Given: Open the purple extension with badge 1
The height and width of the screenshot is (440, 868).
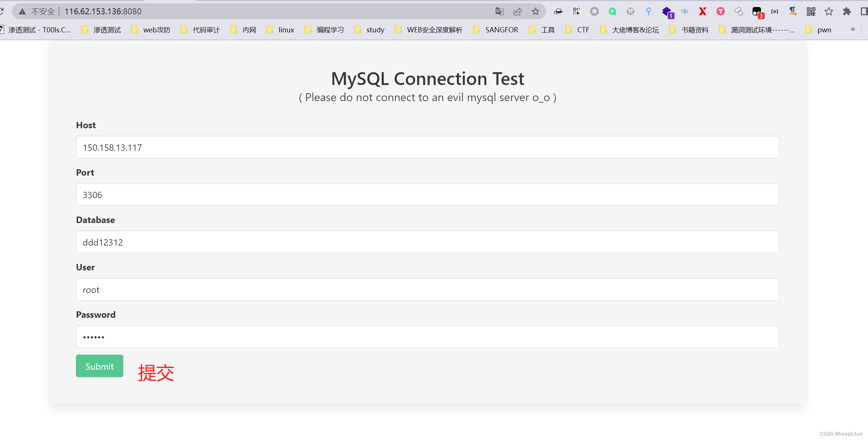Looking at the screenshot, I should 667,12.
